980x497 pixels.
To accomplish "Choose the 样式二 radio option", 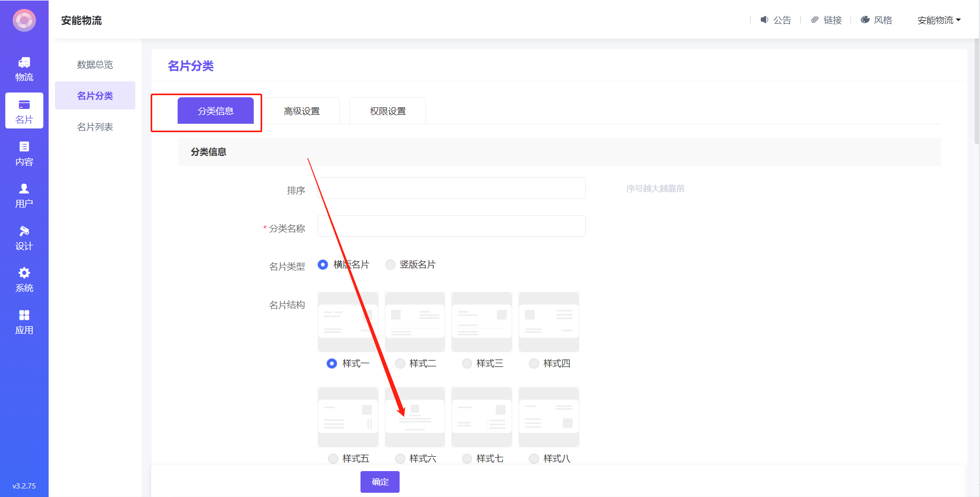I will point(400,364).
